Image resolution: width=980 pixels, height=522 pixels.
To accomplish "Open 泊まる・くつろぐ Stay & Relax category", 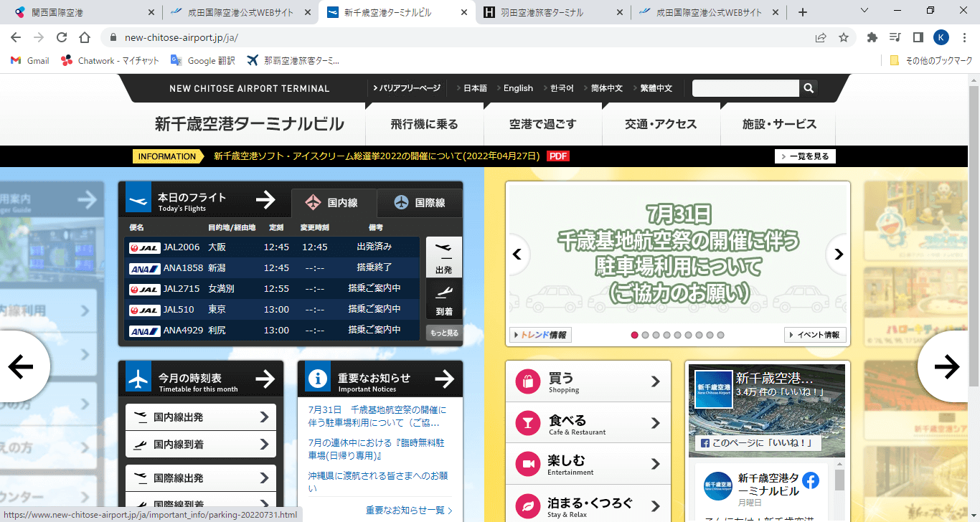I will (588, 505).
